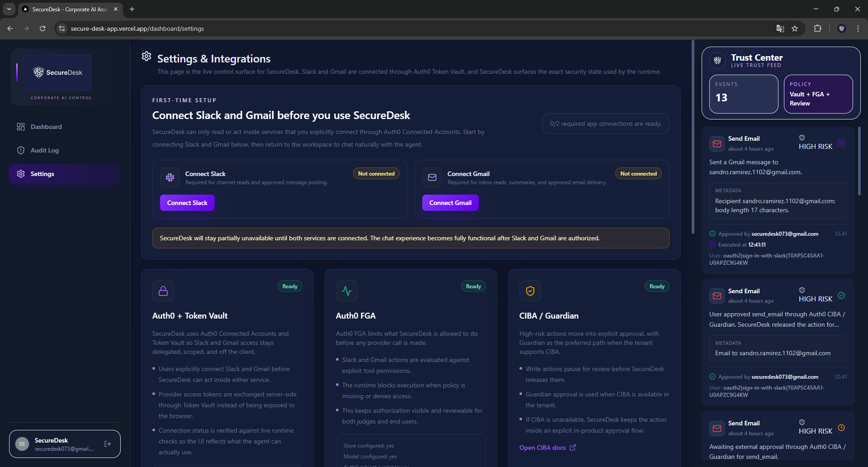Viewport: 868px width, 467px height.
Task: Click the Audit Log shield icon in sidebar
Action: (x=21, y=150)
